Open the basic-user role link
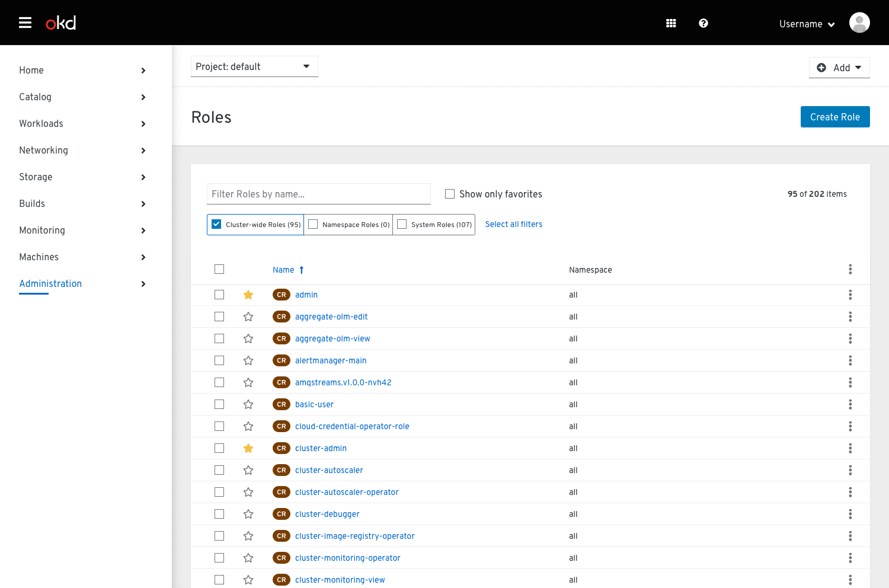The width and height of the screenshot is (889, 588). pyautogui.click(x=314, y=404)
